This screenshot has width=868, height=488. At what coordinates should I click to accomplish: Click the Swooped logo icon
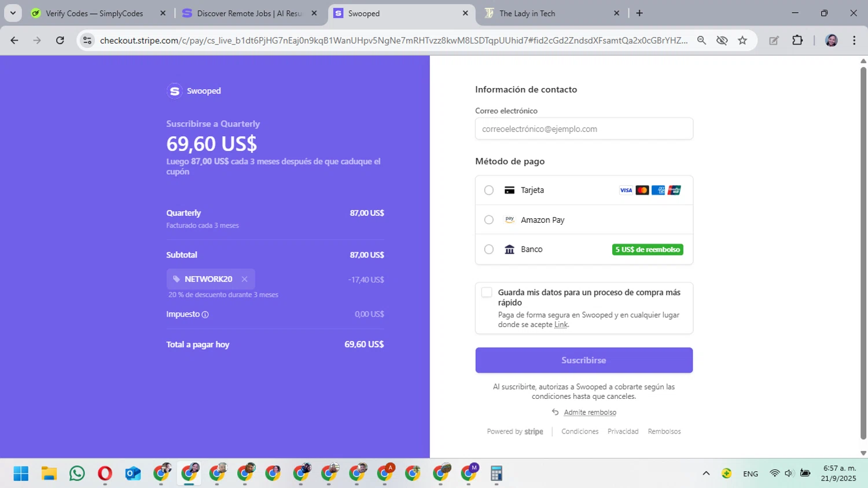174,91
